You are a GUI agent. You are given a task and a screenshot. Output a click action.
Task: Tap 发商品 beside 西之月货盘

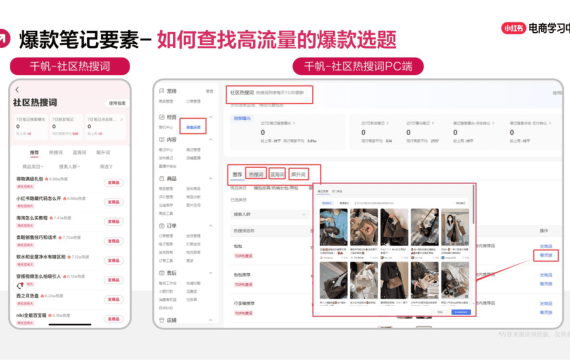tap(113, 299)
